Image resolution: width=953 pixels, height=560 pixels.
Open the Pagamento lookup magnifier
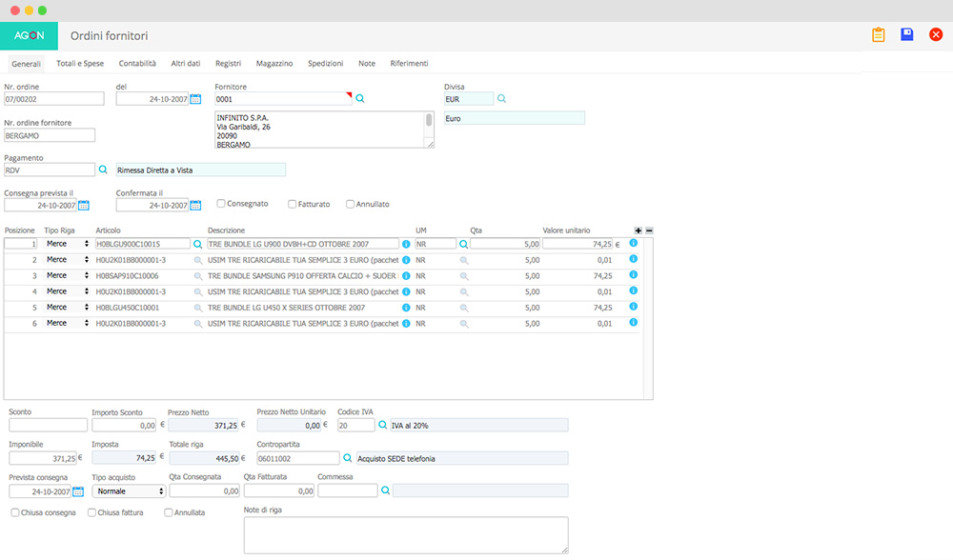coord(103,170)
